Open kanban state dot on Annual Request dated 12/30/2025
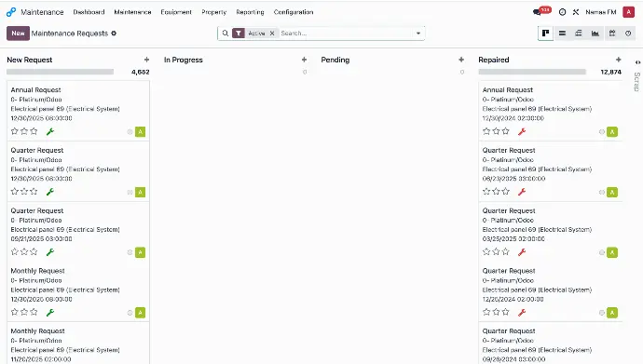 click(x=130, y=132)
